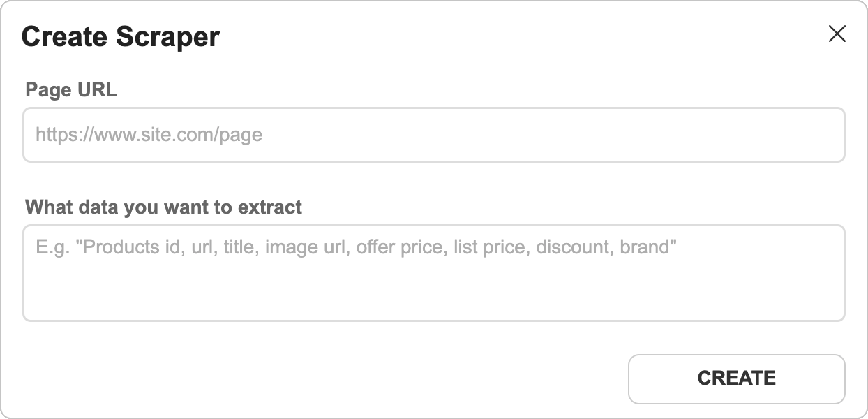The image size is (868, 419).
Task: Select the data extraction description box
Action: point(433,273)
